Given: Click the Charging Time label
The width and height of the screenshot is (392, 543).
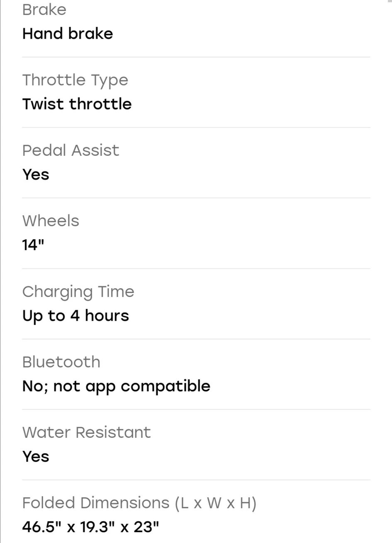Looking at the screenshot, I should pyautogui.click(x=78, y=292).
